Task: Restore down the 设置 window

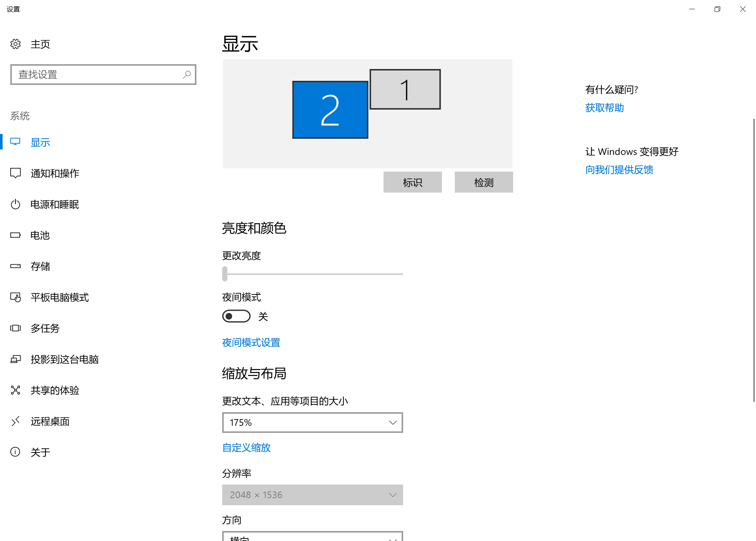Action: tap(717, 9)
